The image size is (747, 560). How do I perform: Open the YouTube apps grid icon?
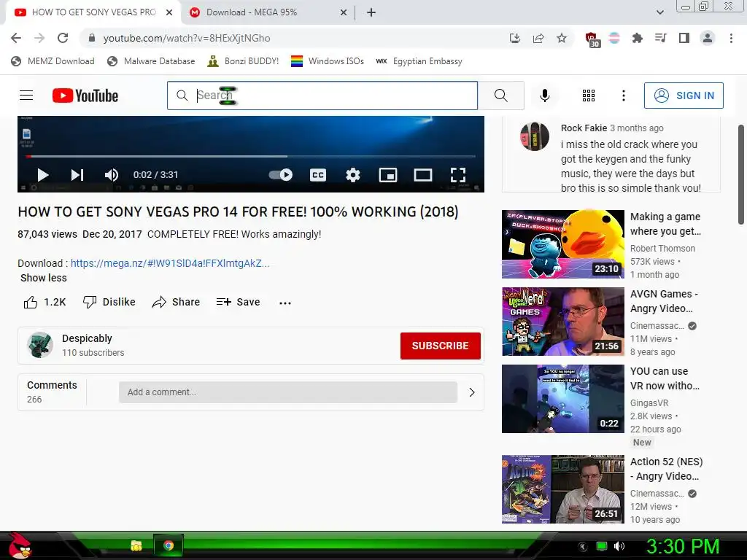point(589,96)
